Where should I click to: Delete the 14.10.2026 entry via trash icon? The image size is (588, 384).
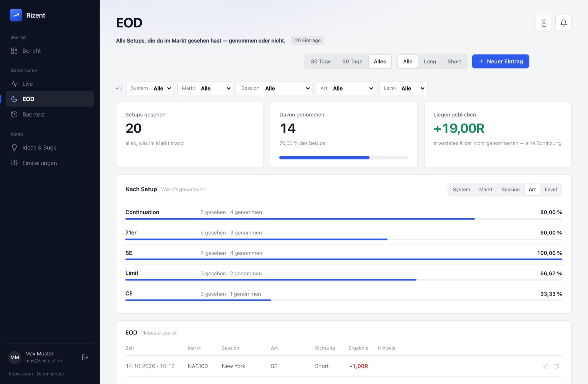[x=557, y=366]
